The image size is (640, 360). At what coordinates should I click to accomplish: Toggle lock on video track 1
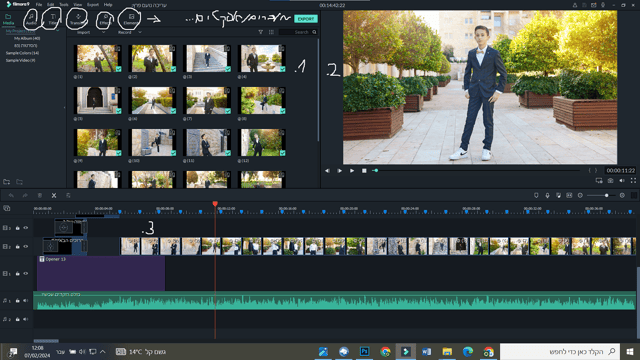[x=18, y=273]
